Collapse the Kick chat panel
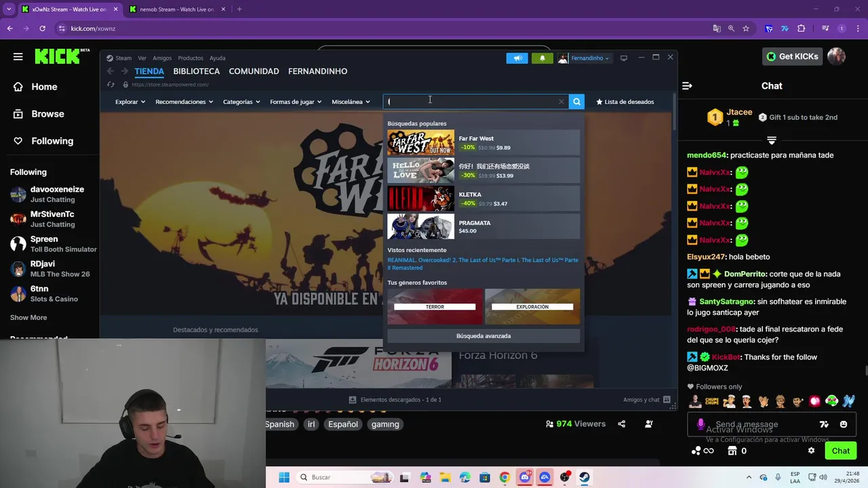 (687, 86)
